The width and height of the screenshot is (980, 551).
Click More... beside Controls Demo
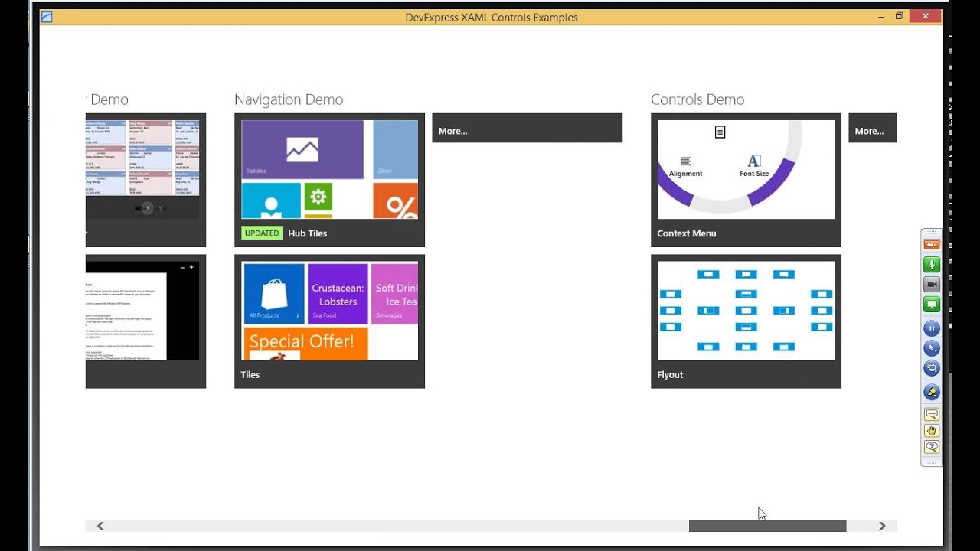tap(873, 128)
